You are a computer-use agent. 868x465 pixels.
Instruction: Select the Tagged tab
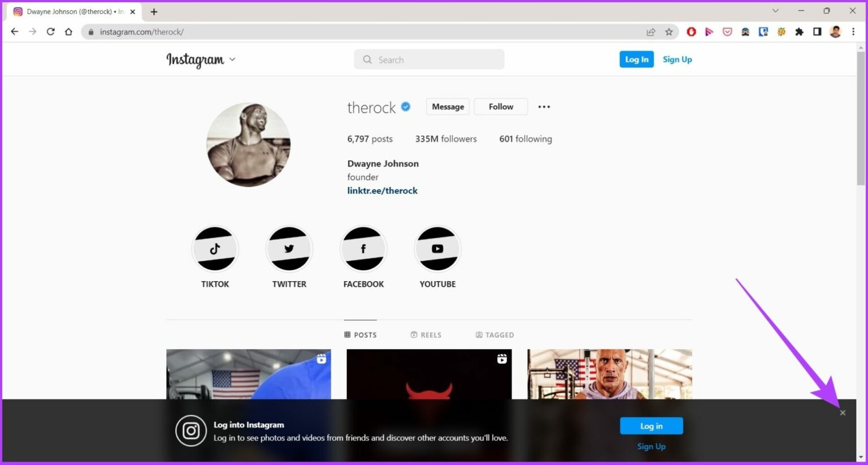tap(494, 334)
